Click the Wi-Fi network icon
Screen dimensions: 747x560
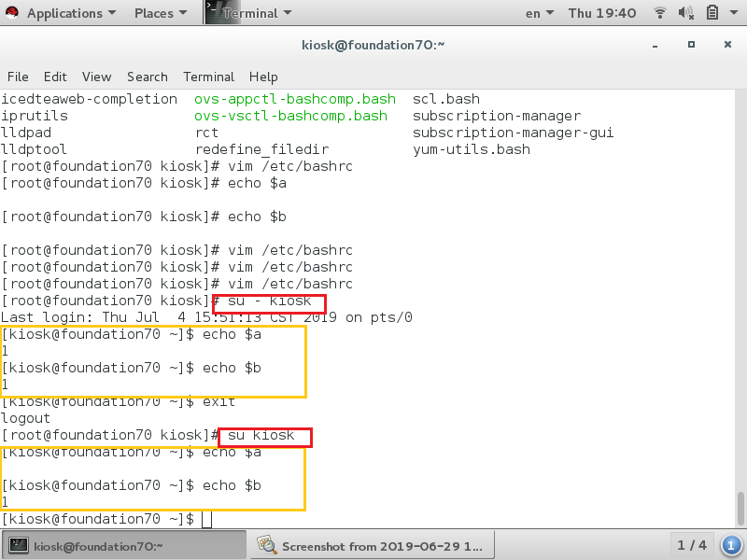660,13
